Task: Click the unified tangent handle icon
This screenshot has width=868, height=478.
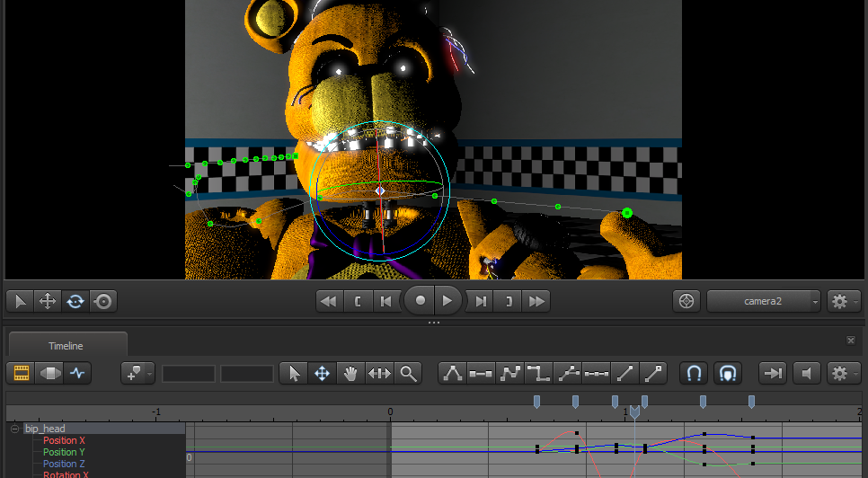Action: point(567,374)
